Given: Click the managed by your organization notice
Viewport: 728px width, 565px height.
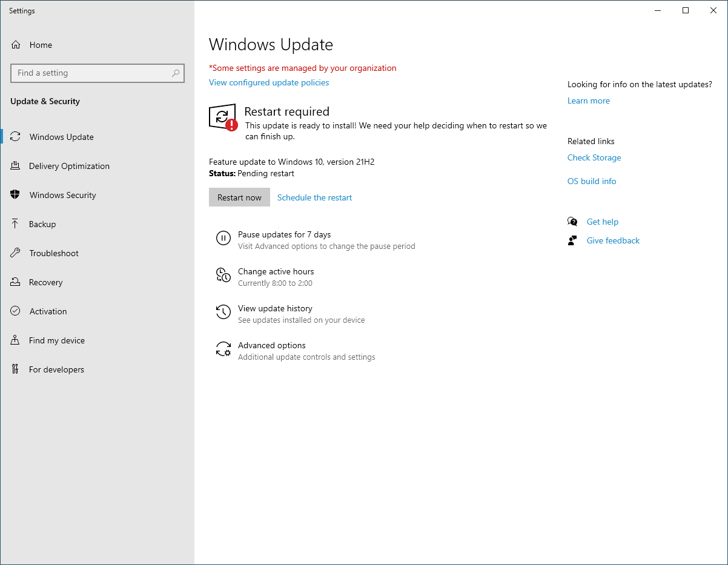Looking at the screenshot, I should pos(303,68).
